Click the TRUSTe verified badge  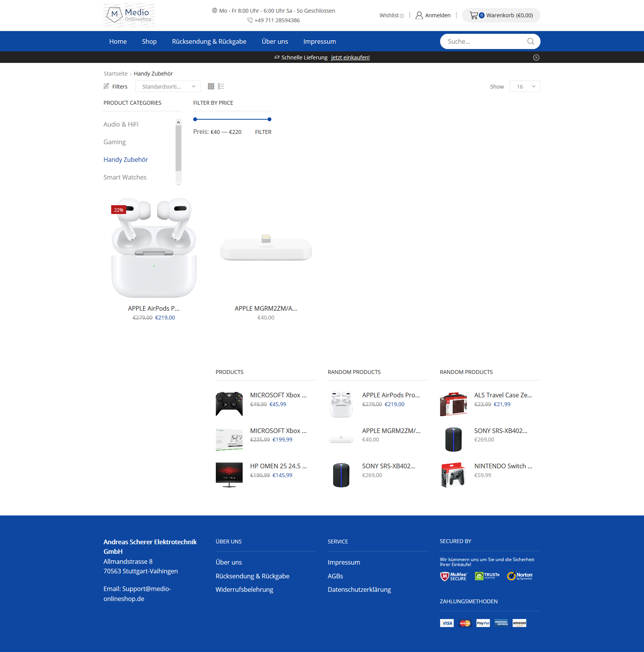487,576
